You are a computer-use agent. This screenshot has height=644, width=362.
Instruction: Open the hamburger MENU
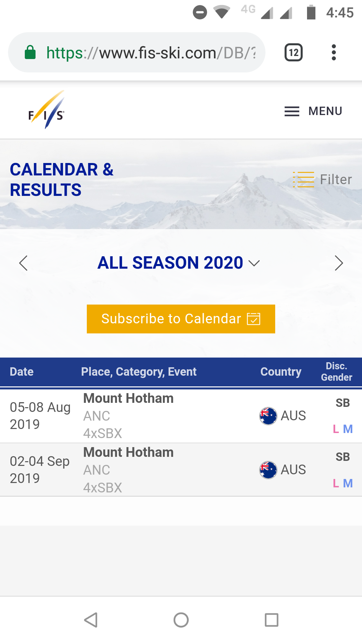tap(313, 111)
